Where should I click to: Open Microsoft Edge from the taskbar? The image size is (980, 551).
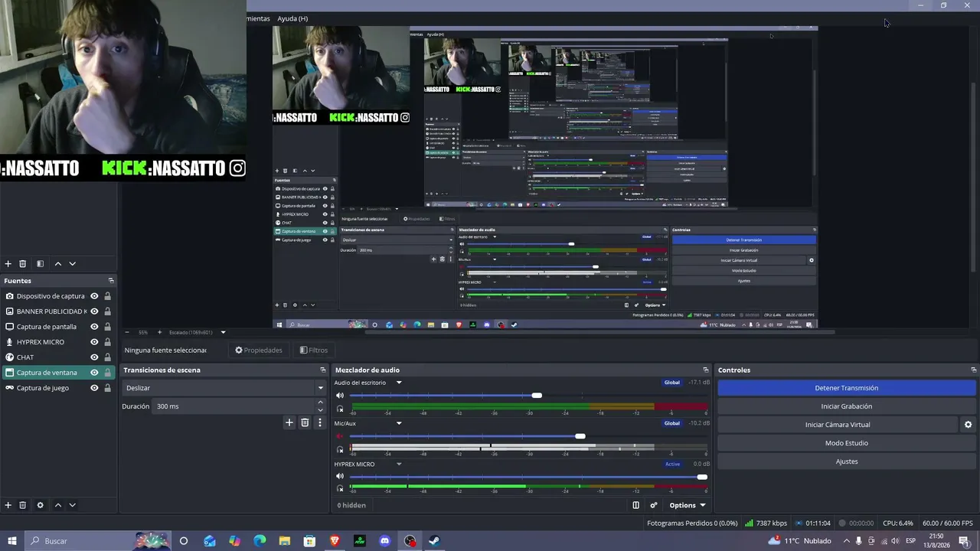pyautogui.click(x=260, y=541)
